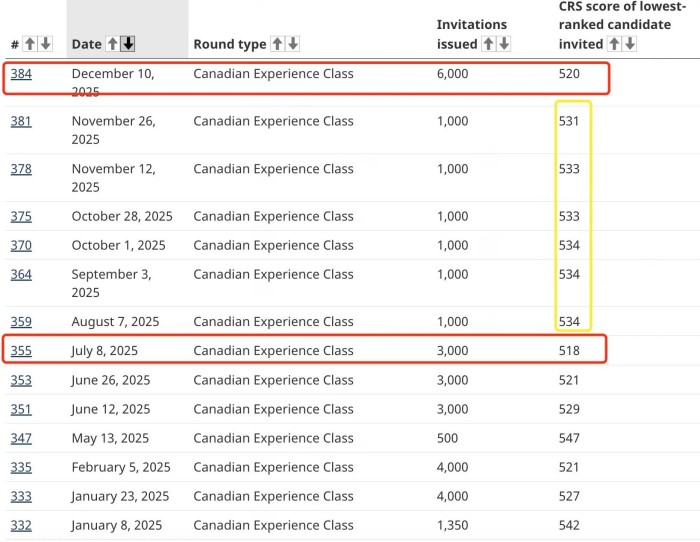Viewport: 700px width, 542px height.
Task: Sort Invitations issued ascending
Action: pyautogui.click(x=489, y=44)
